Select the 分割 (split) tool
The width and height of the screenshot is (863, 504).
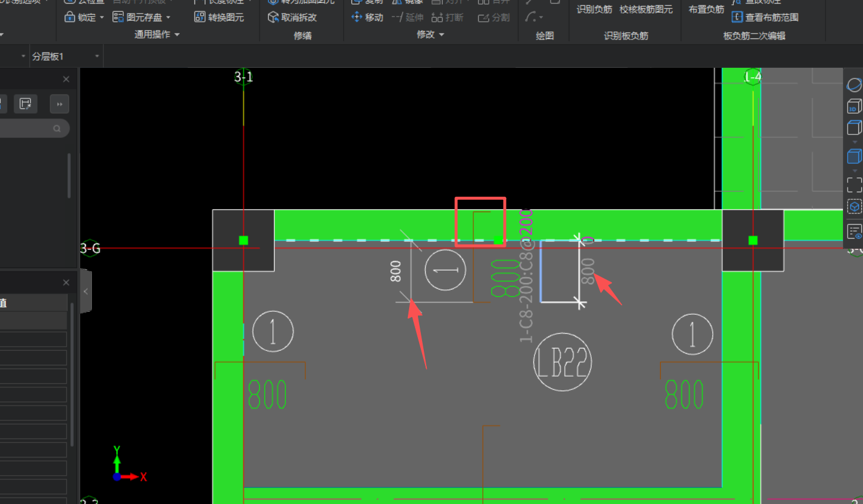494,17
